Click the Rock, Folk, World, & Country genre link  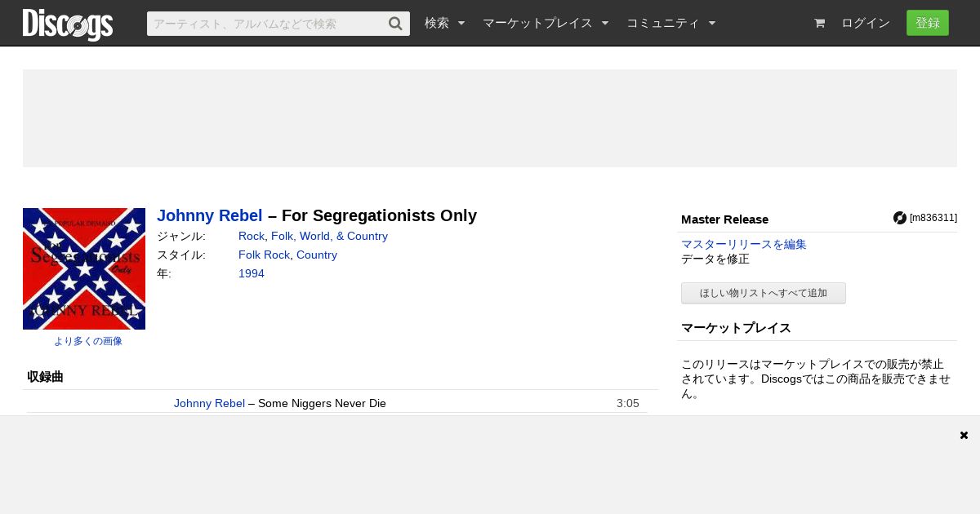pyautogui.click(x=313, y=236)
